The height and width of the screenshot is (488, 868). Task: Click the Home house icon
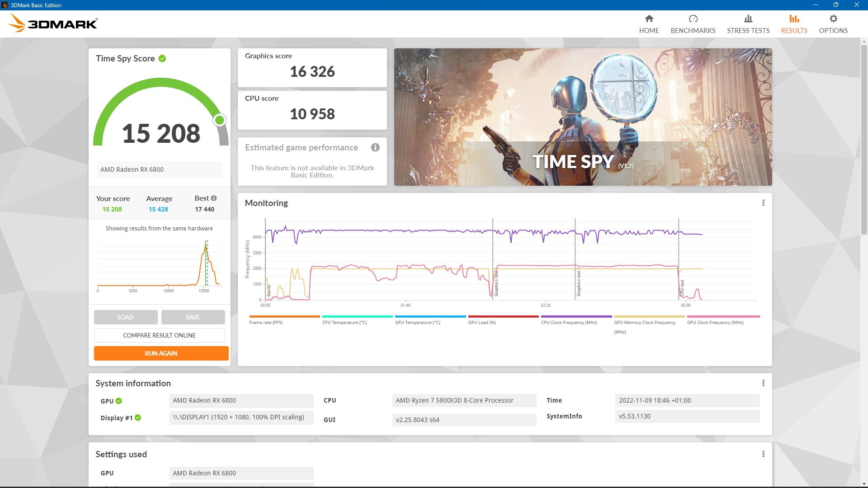pyautogui.click(x=649, y=19)
